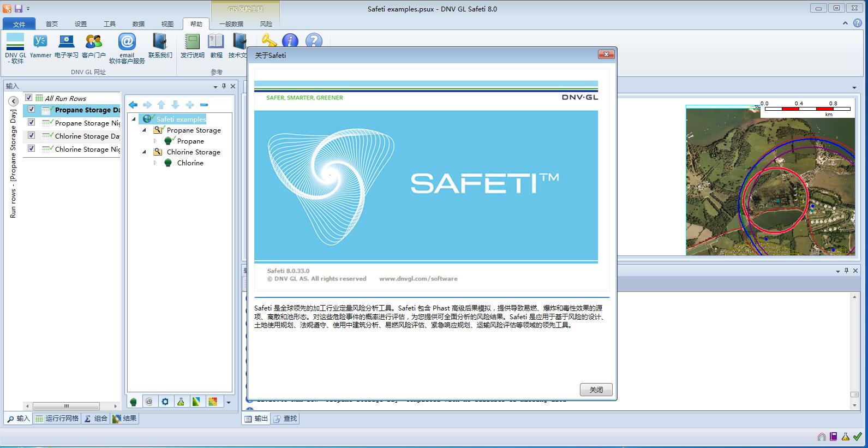Viewport: 868px width, 448px height.
Task: Navigate forward with right arrow in tree toolbar
Action: click(147, 105)
